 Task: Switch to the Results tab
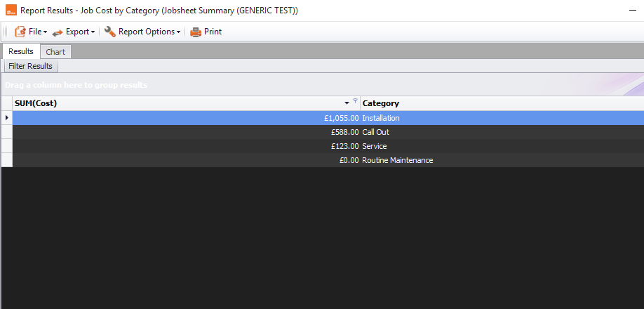click(x=21, y=51)
